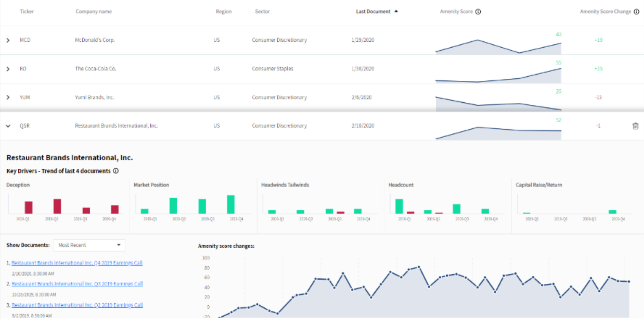The width and height of the screenshot is (644, 320).
Task: Click the MCD ticker cell
Action: pyautogui.click(x=25, y=40)
